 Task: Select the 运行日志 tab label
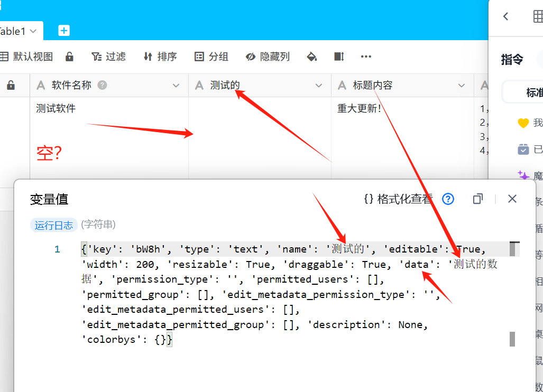pos(54,225)
